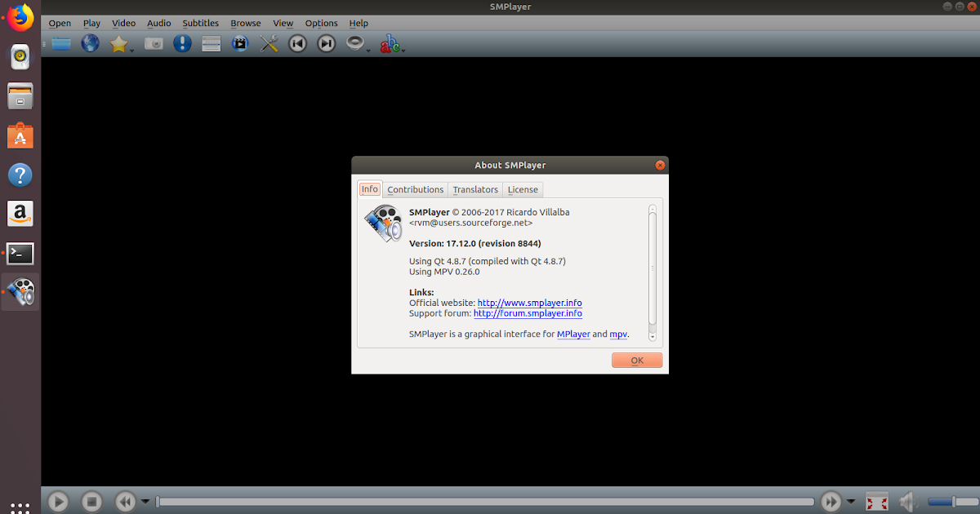Open SMPlayer preferences via the tools icon
The image size is (980, 514).
pos(269,43)
